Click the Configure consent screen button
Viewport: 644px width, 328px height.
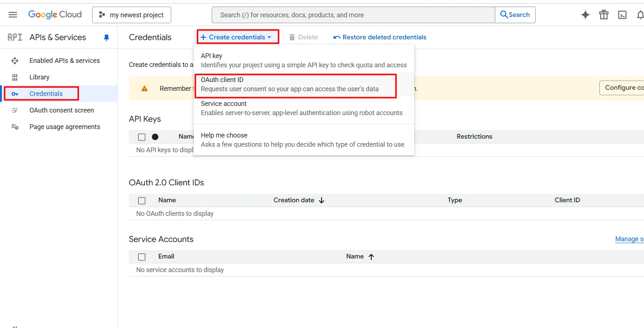622,88
